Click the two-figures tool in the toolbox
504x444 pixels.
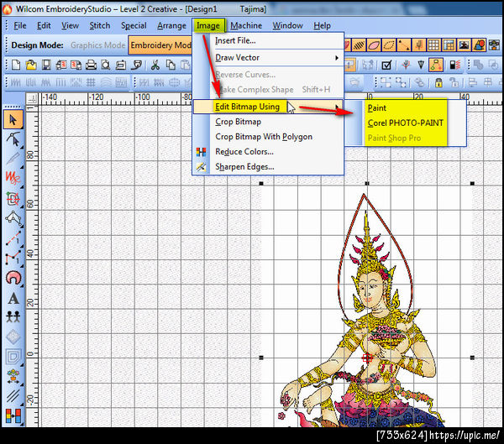pos(13,316)
